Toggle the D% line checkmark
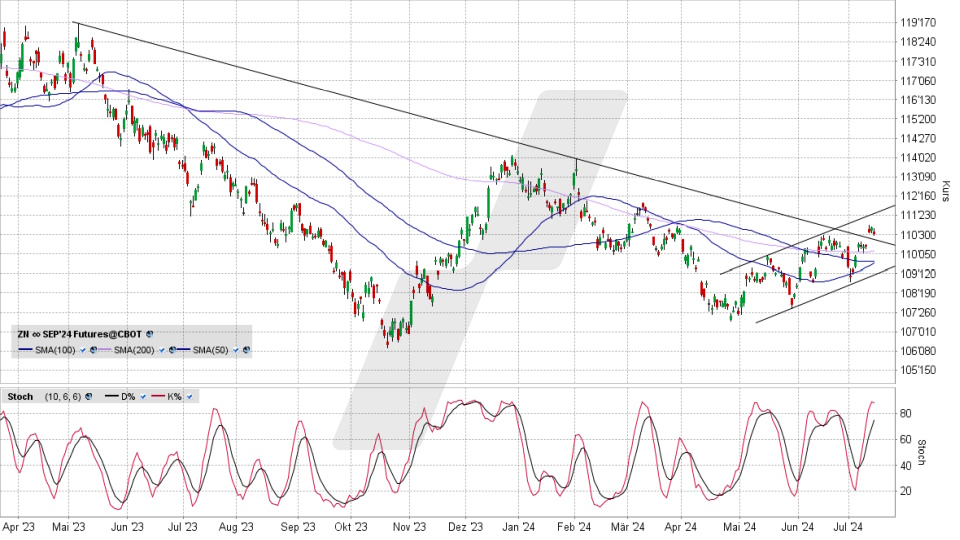The height and width of the screenshot is (540, 960). [x=143, y=397]
